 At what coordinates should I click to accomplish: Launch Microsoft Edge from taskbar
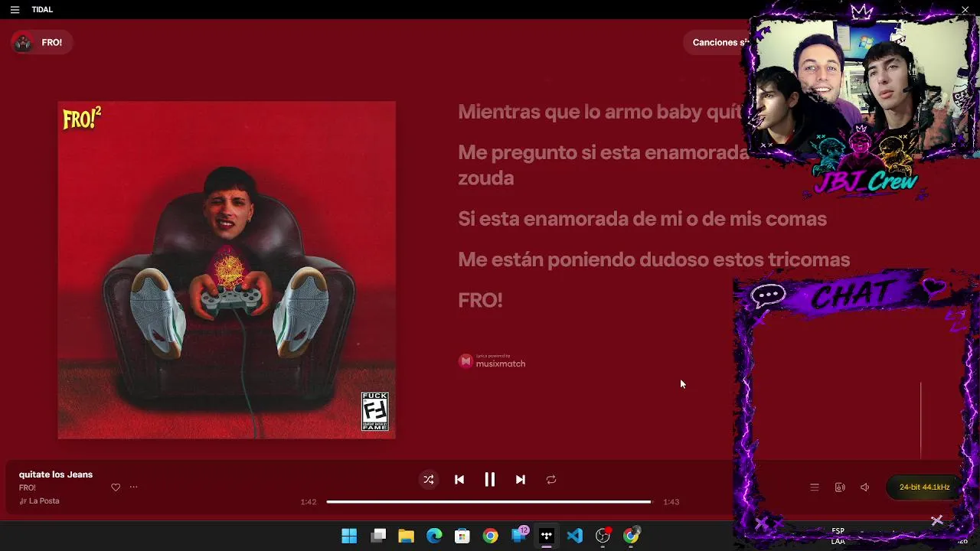point(434,536)
